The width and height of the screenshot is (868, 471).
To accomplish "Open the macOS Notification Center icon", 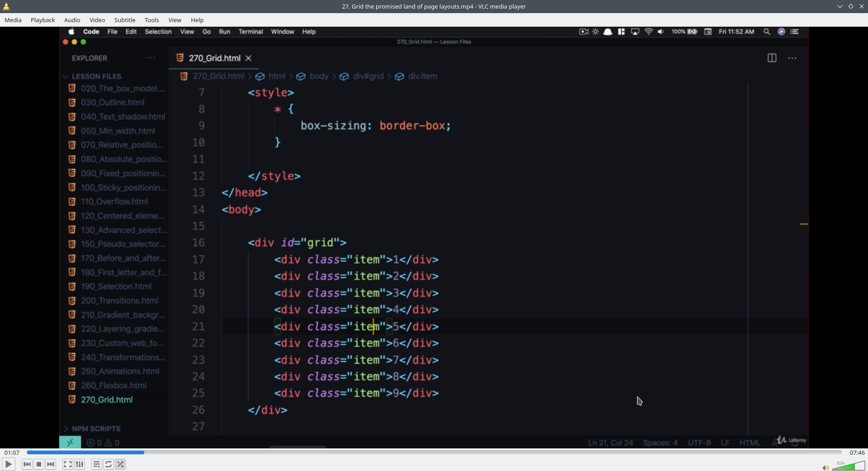I will [795, 32].
